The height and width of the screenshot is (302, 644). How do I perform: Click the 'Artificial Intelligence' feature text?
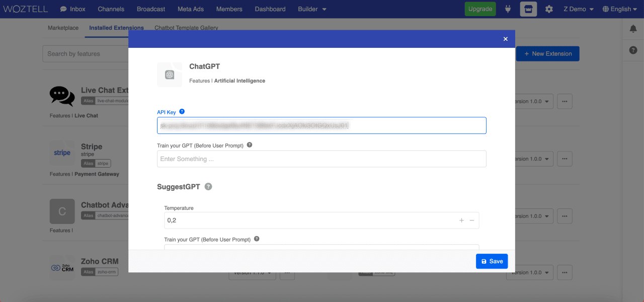[239, 81]
